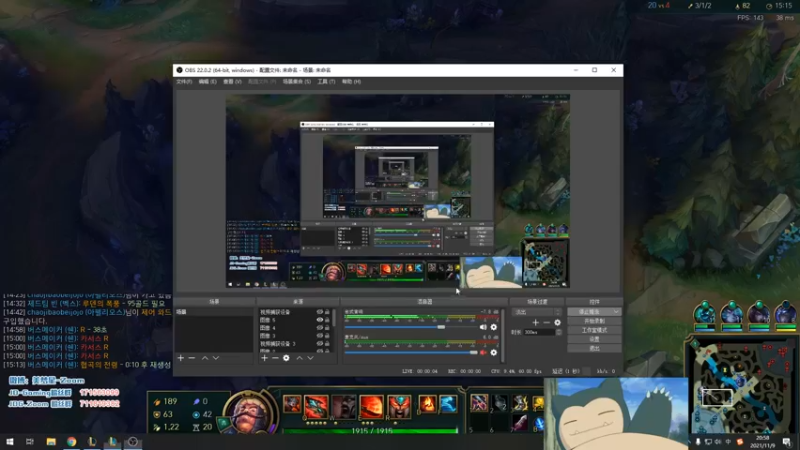Open source properties gear in Sources panel
800x450 pixels.
[x=286, y=358]
